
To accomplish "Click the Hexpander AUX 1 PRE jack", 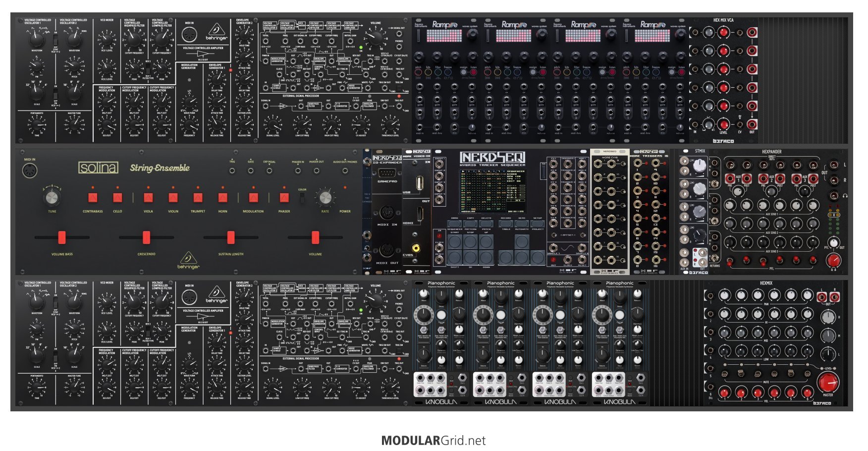I will coord(730,178).
